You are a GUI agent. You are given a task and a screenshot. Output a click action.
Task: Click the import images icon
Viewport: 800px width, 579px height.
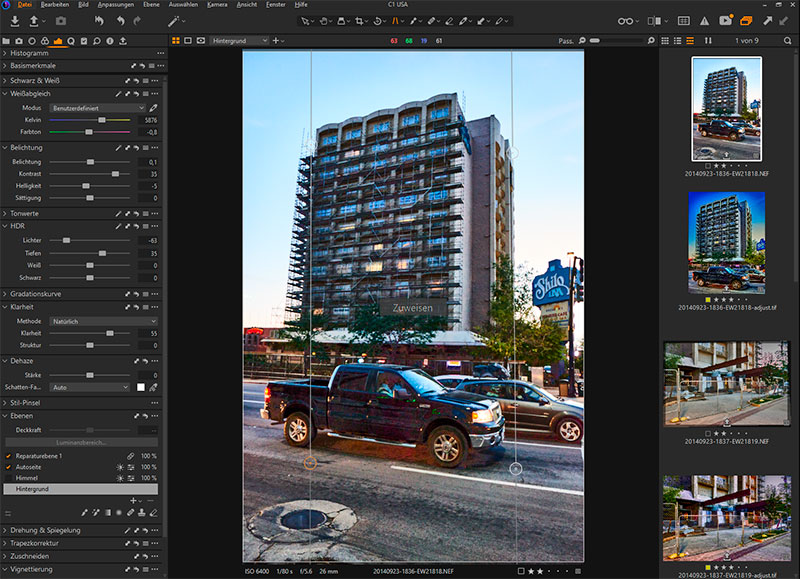tap(15, 21)
